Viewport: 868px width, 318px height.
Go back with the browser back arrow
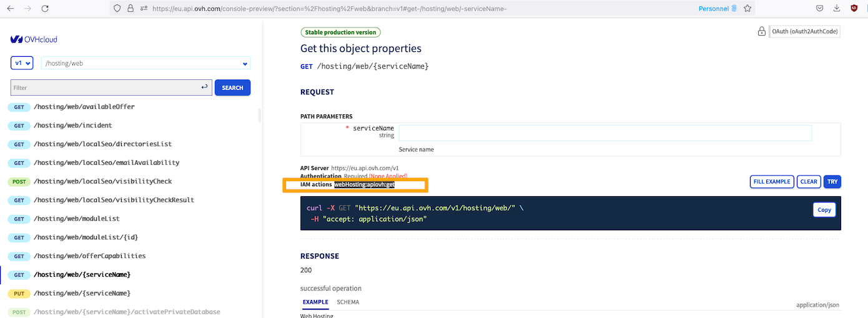pyautogui.click(x=11, y=9)
